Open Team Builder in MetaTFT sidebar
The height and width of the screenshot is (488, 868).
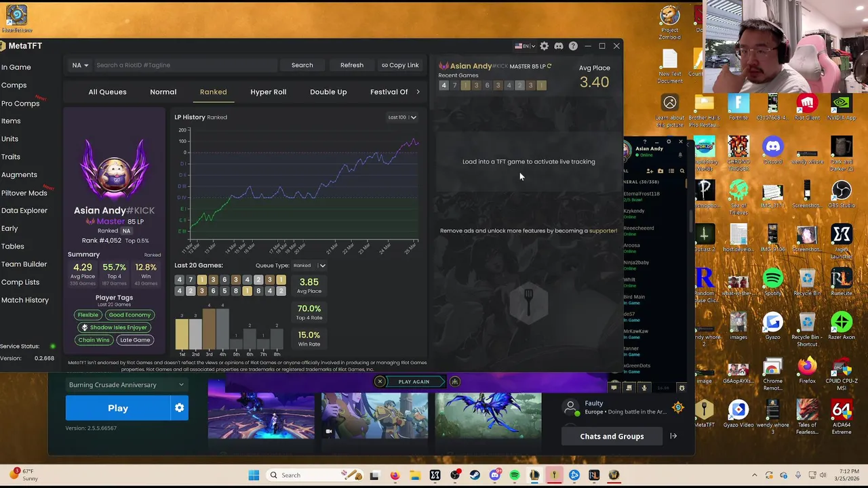(24, 264)
